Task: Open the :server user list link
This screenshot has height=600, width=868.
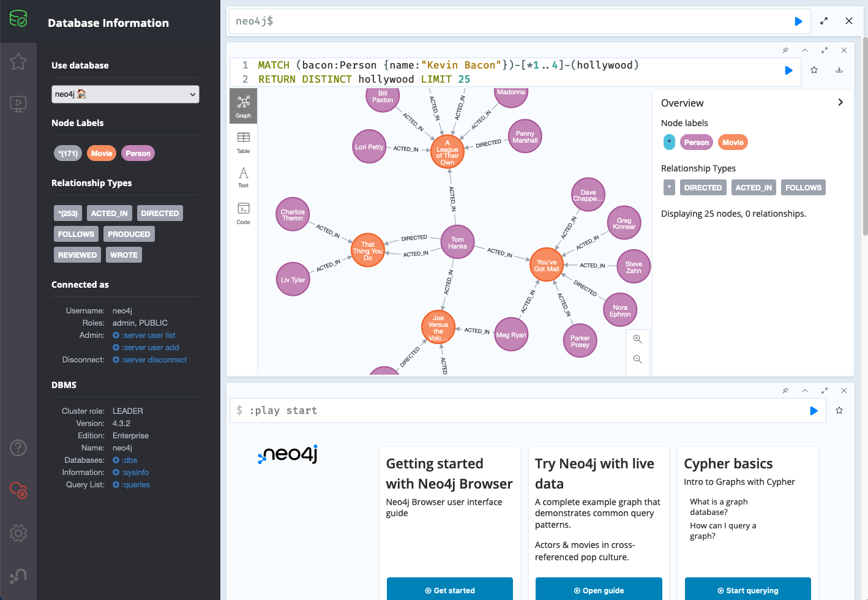Action: (x=144, y=336)
